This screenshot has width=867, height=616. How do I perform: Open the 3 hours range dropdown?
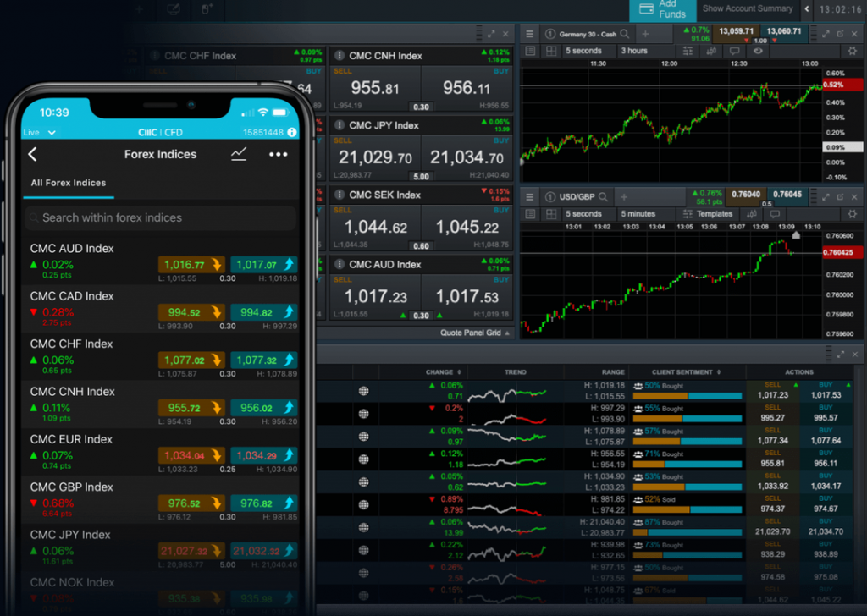[x=634, y=51]
